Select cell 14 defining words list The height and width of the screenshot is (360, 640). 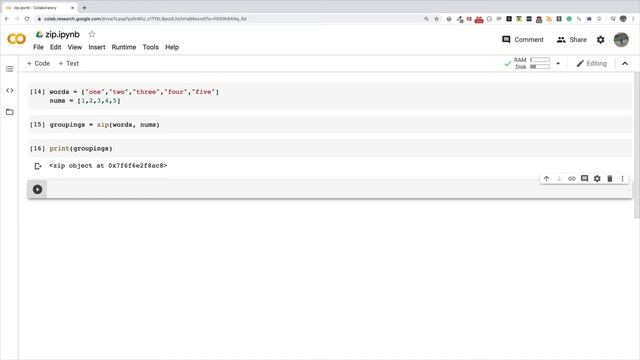coord(330,96)
